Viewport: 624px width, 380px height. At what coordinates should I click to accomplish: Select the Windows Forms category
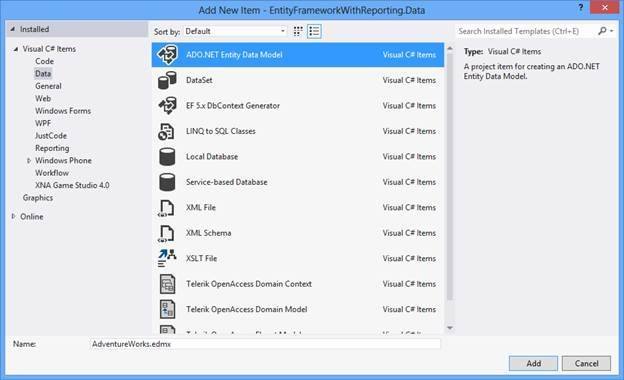click(63, 111)
